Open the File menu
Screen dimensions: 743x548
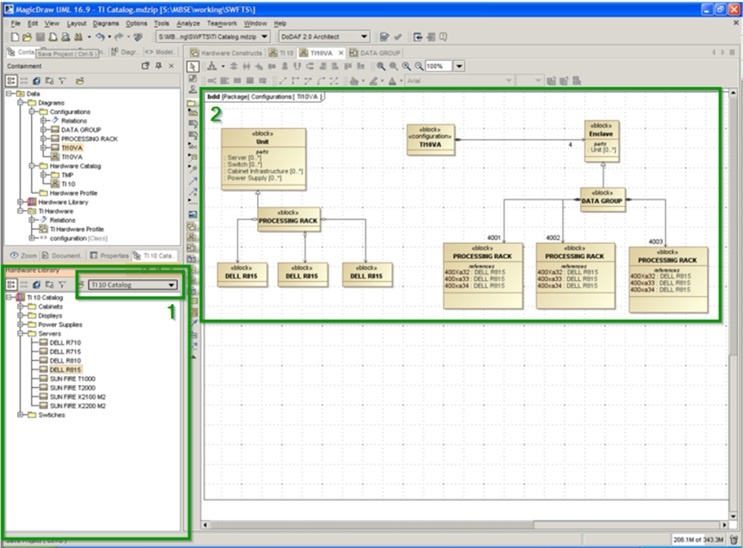16,23
